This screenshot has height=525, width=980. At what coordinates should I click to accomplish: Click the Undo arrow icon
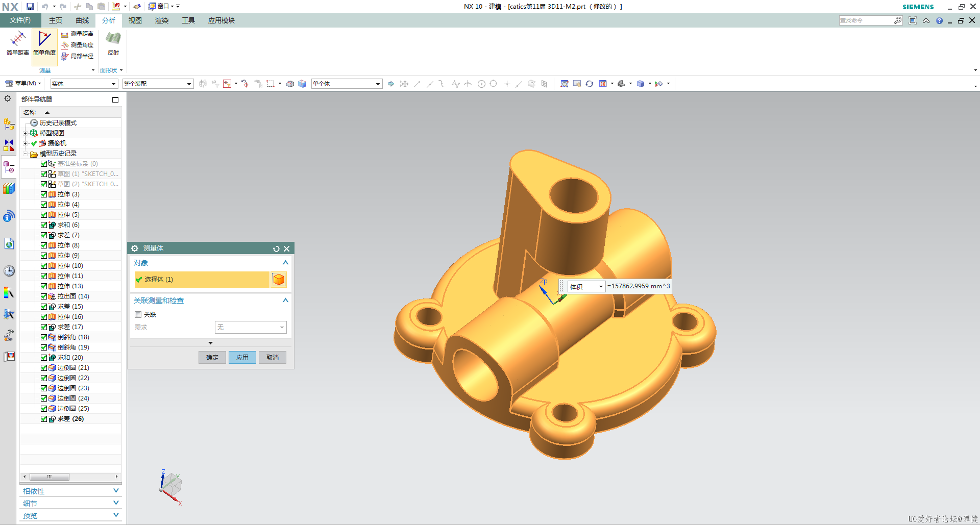tap(45, 7)
